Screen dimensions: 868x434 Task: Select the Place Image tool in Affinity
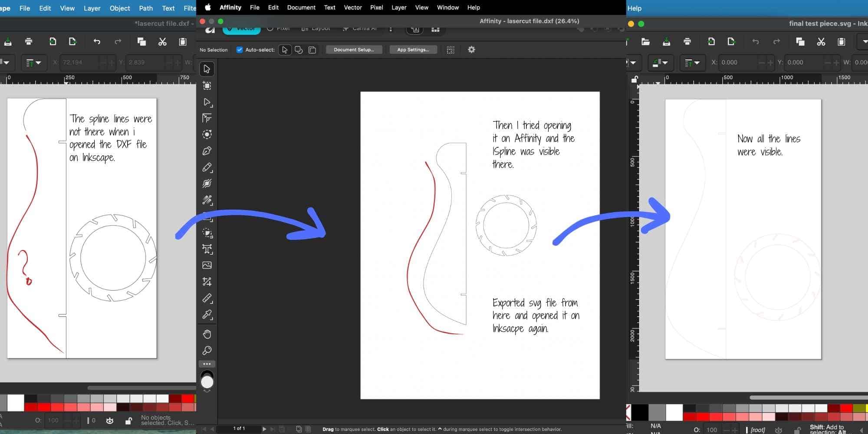pos(207,265)
